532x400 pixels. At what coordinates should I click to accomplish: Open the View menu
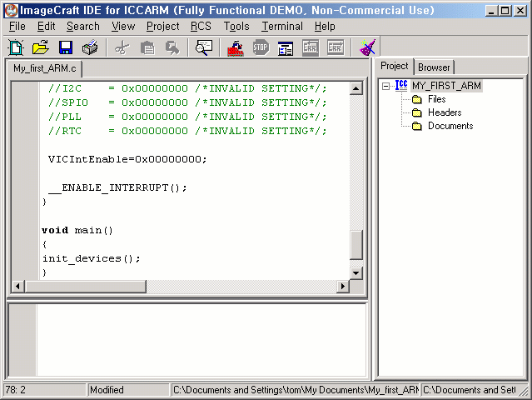click(123, 27)
